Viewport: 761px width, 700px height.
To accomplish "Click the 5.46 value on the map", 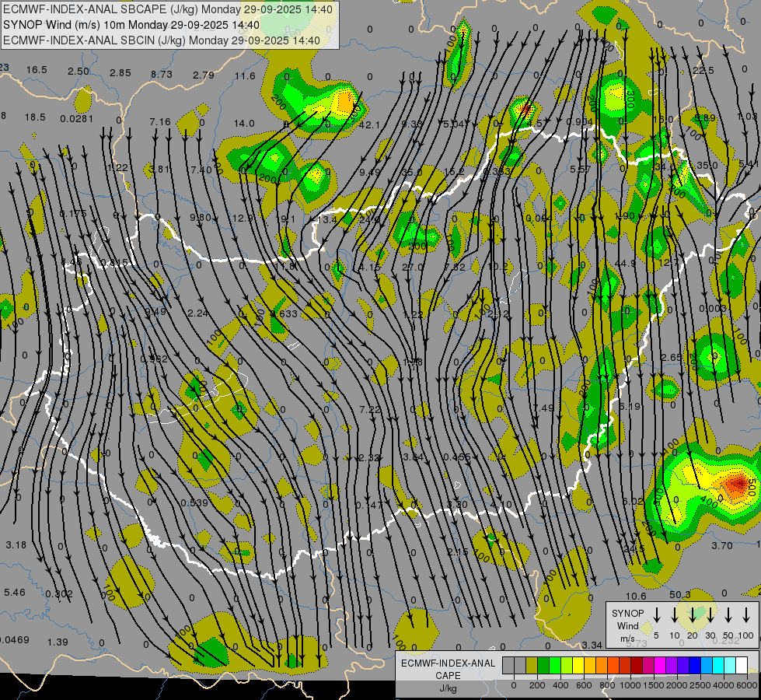I will 15,592.
